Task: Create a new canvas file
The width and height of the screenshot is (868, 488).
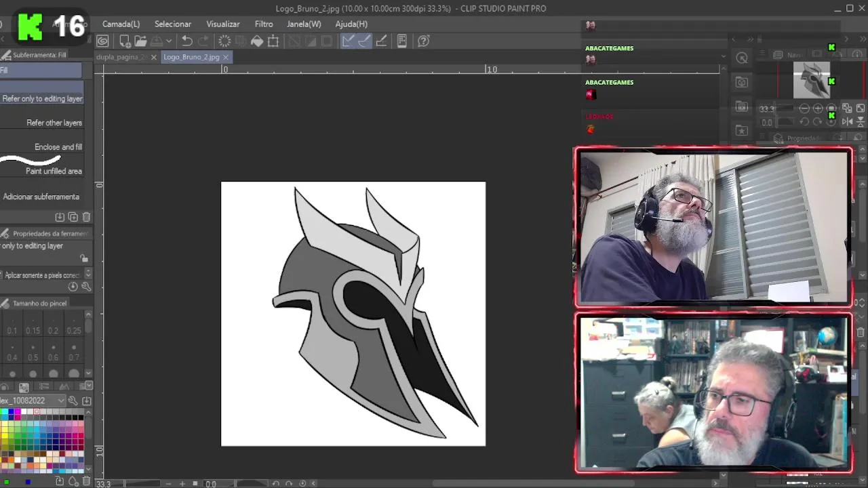Action: (125, 41)
